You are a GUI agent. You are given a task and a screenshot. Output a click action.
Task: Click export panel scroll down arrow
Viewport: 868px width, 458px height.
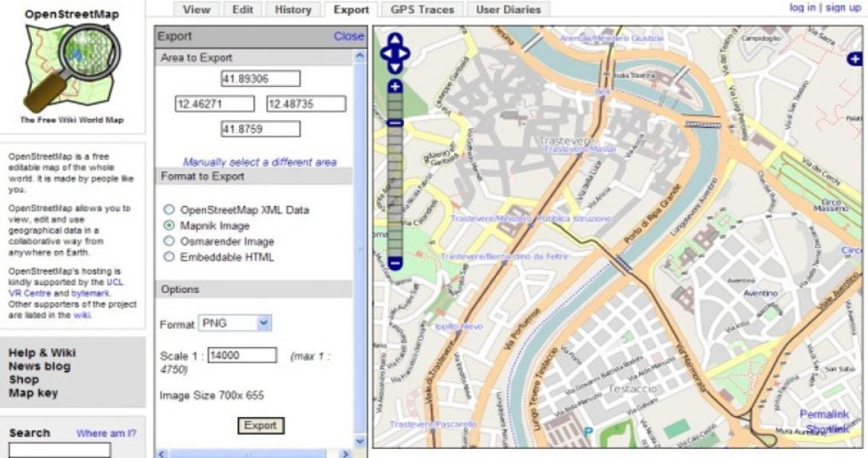360,441
